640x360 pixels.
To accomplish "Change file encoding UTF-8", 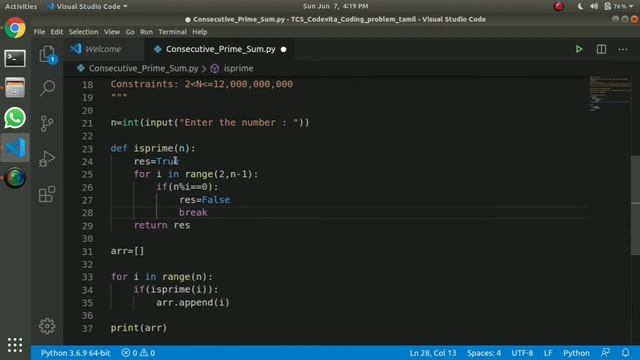I will pyautogui.click(x=522, y=353).
